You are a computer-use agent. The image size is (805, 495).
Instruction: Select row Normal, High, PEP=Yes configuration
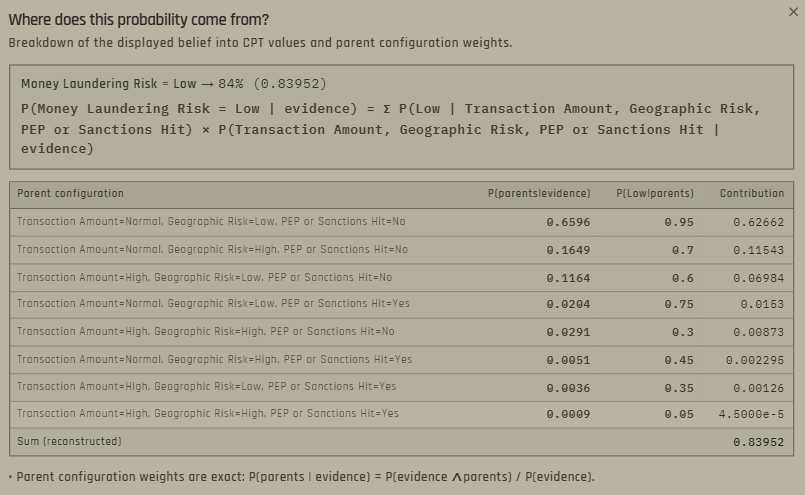pos(401,359)
